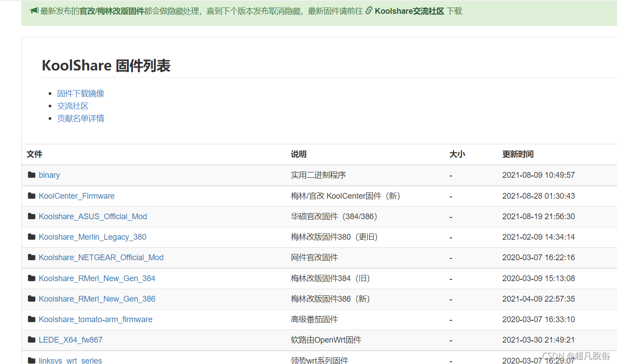
Task: Click timestamp 2021-08-28 01:30:43
Action: [x=538, y=196]
